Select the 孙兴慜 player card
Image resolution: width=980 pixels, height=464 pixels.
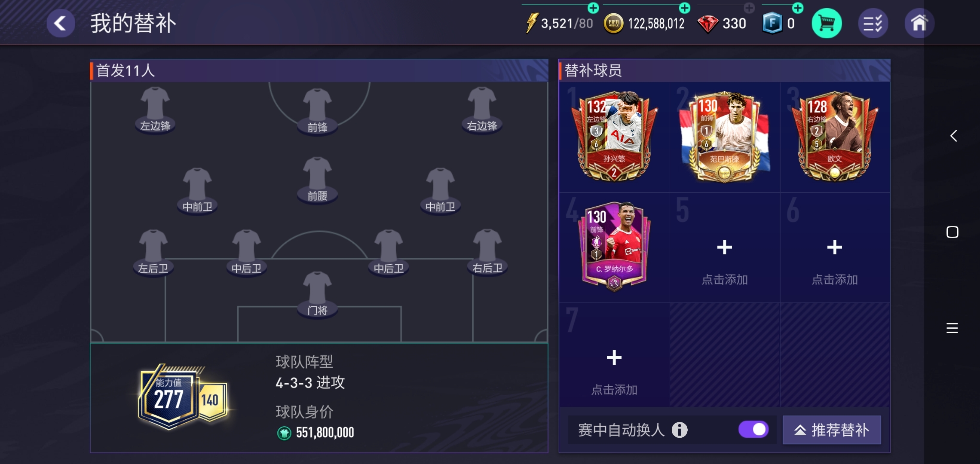614,136
